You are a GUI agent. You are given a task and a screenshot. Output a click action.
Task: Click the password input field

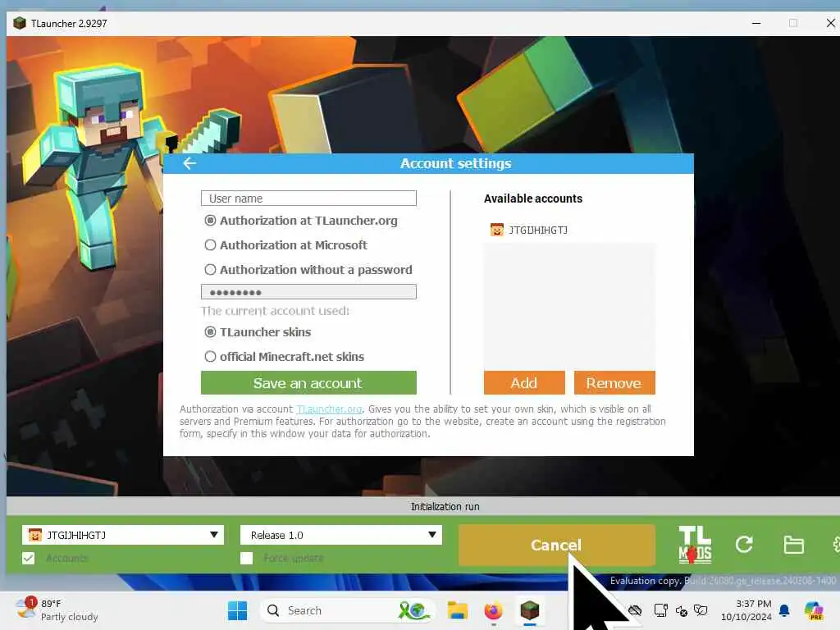click(x=308, y=292)
